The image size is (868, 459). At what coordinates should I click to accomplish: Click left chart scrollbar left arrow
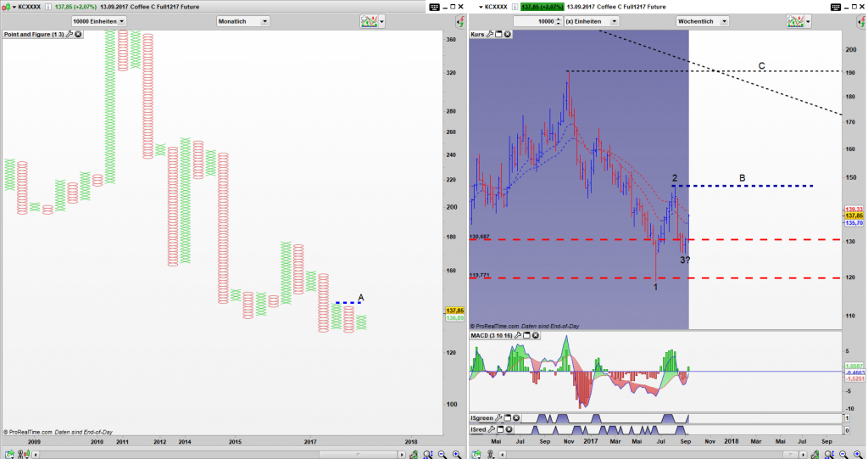point(36,455)
